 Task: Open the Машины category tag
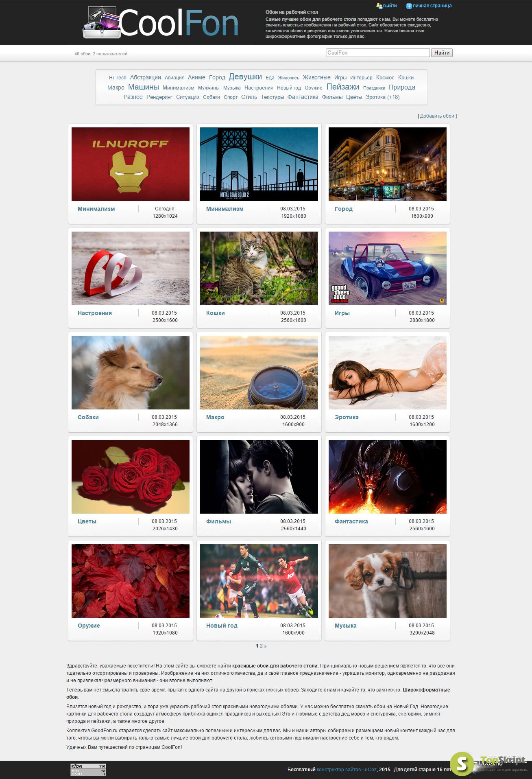pos(143,87)
